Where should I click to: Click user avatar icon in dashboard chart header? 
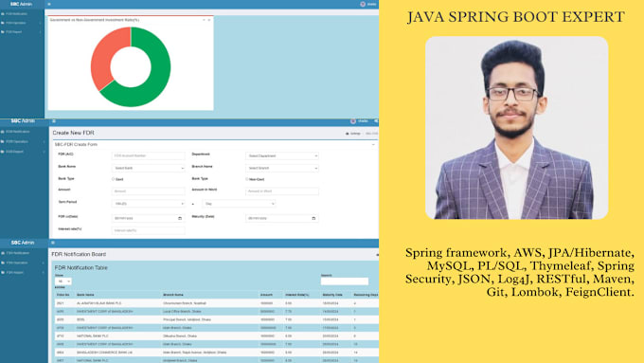[363, 4]
